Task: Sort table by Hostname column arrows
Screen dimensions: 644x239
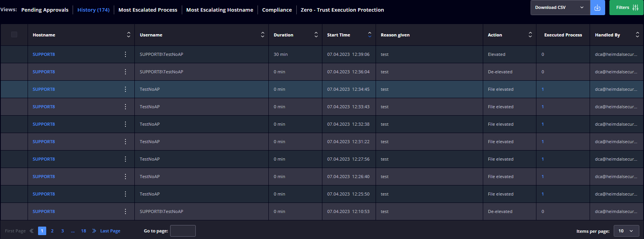Action: pyautogui.click(x=129, y=35)
